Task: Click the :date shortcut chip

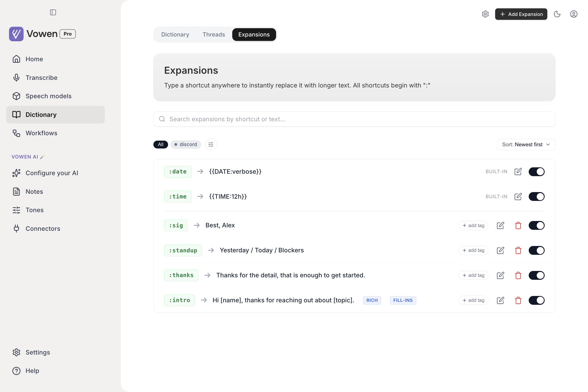Action: click(178, 171)
